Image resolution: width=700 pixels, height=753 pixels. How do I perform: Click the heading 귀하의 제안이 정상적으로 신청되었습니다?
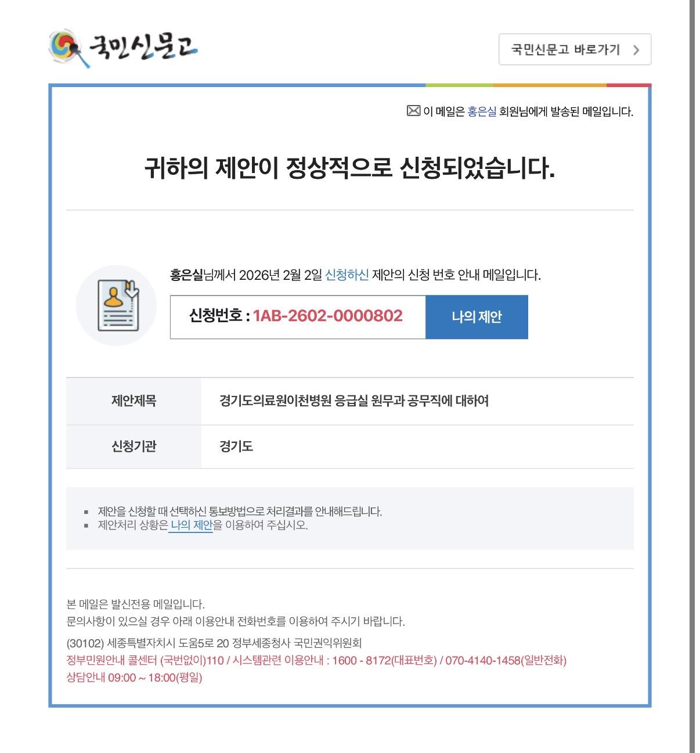(x=349, y=168)
